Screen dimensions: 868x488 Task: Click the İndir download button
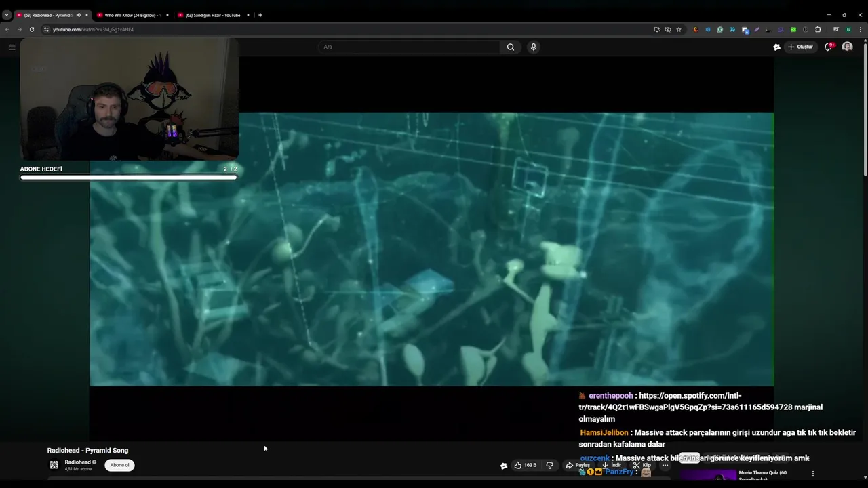(612, 465)
